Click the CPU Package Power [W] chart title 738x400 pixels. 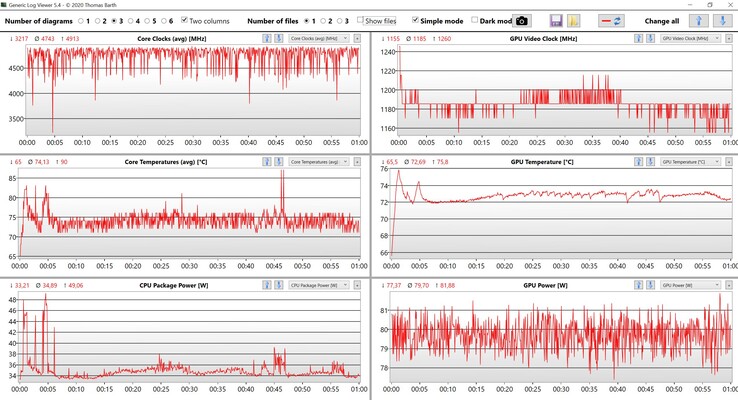(174, 285)
